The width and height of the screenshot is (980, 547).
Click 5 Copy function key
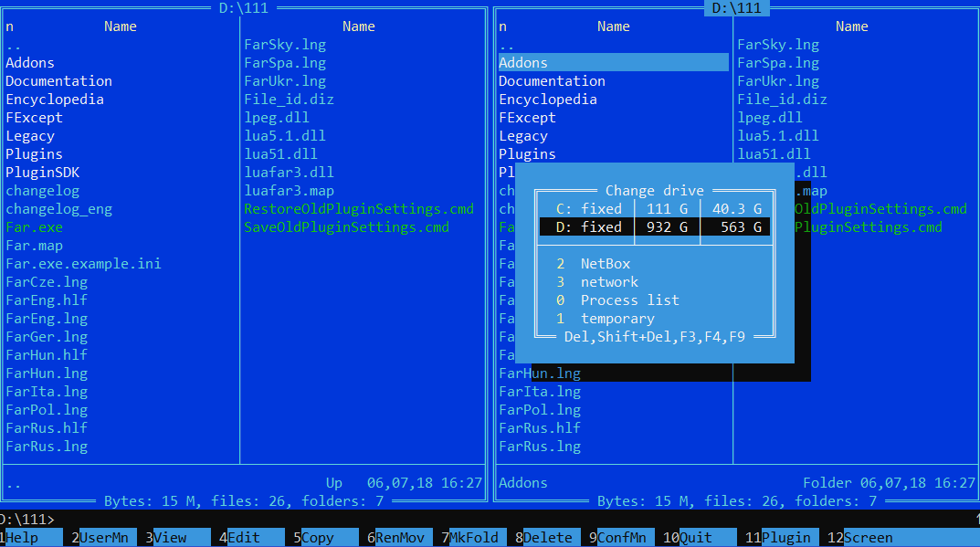[x=326, y=538]
